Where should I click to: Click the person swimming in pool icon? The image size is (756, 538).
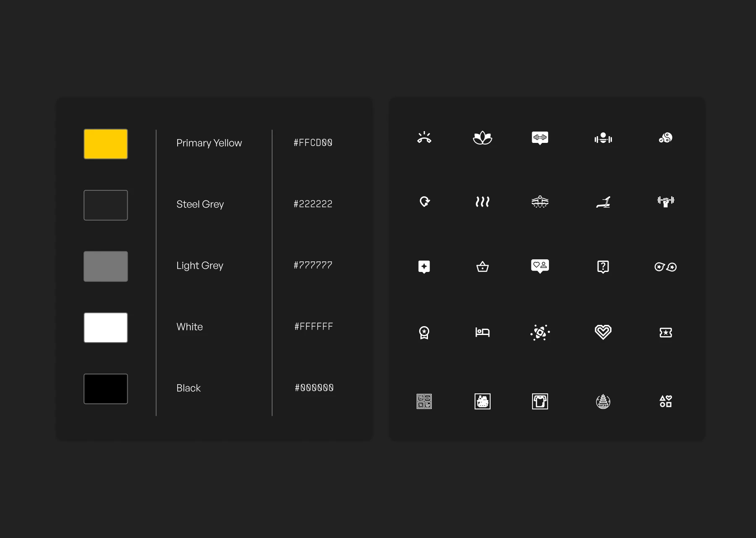click(x=540, y=202)
